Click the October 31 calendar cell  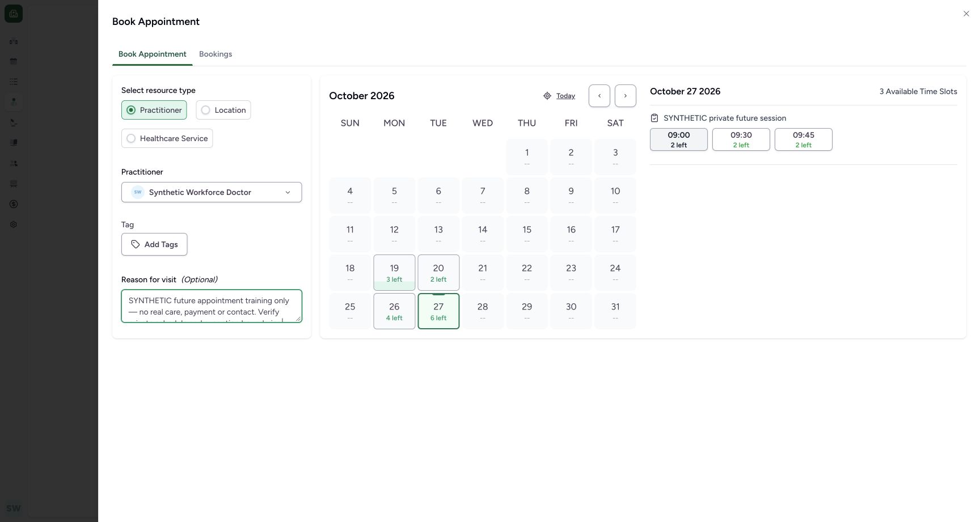(615, 311)
